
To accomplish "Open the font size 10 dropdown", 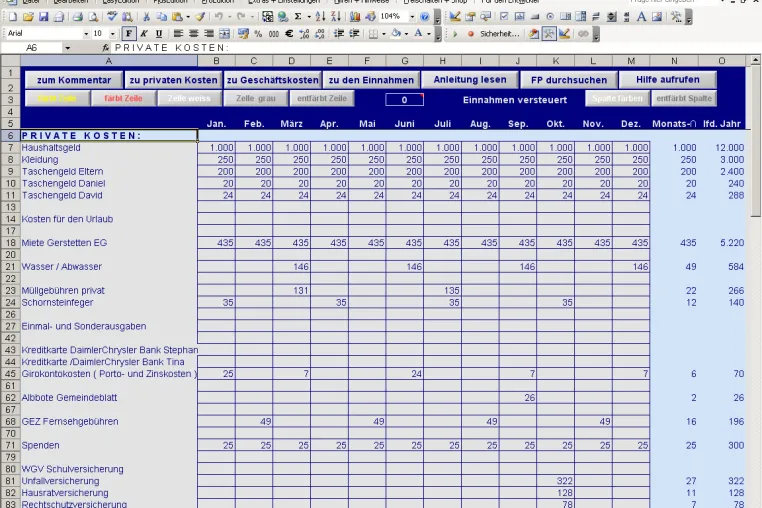I will (x=112, y=34).
